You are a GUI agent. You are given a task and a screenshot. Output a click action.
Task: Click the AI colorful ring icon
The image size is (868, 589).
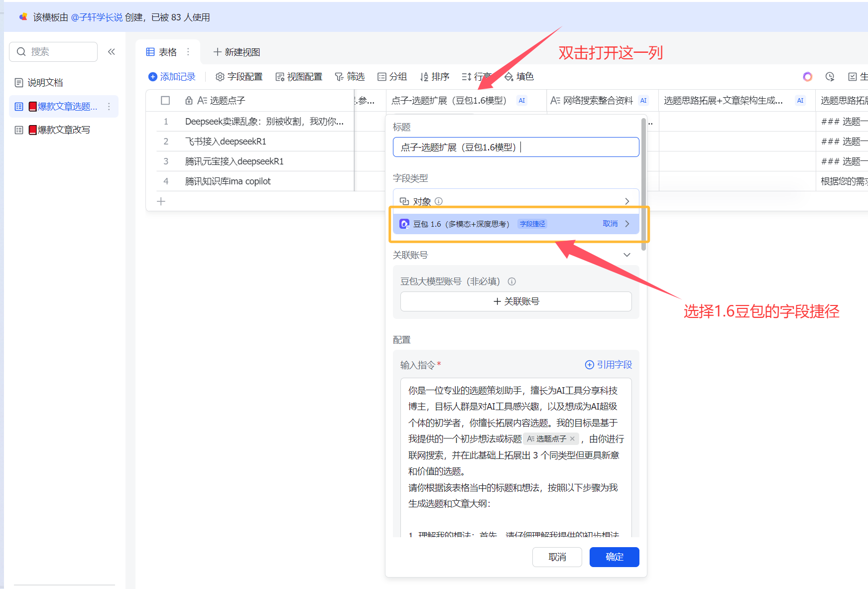click(808, 77)
